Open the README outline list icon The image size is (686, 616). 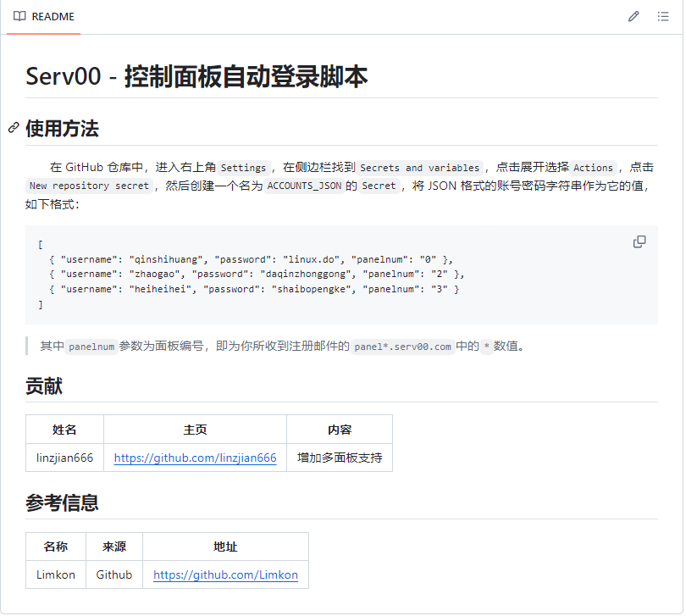pyautogui.click(x=665, y=17)
